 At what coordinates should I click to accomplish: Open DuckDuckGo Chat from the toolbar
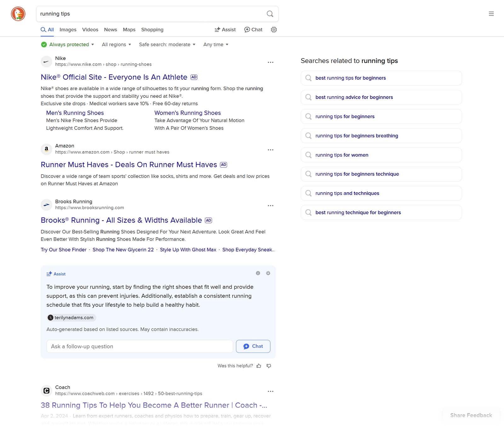pyautogui.click(x=253, y=29)
